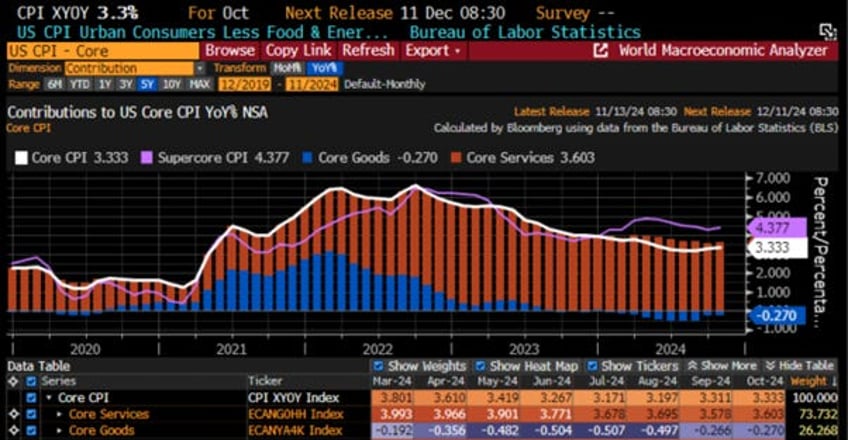
Task: Click the Core Goods Aug-24 value -0.497
Action: 658,430
